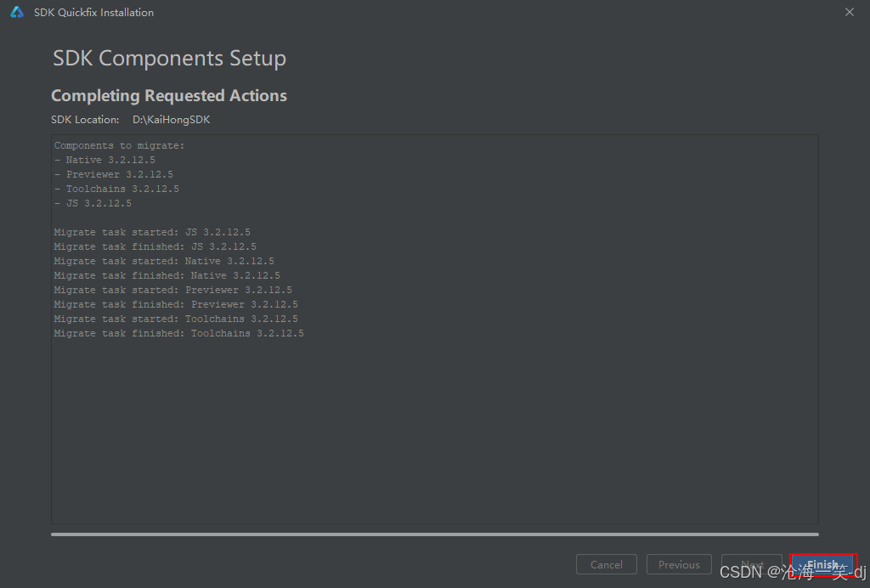Click the 'SDK Location:' label
The height and width of the screenshot is (588, 870).
coord(85,120)
